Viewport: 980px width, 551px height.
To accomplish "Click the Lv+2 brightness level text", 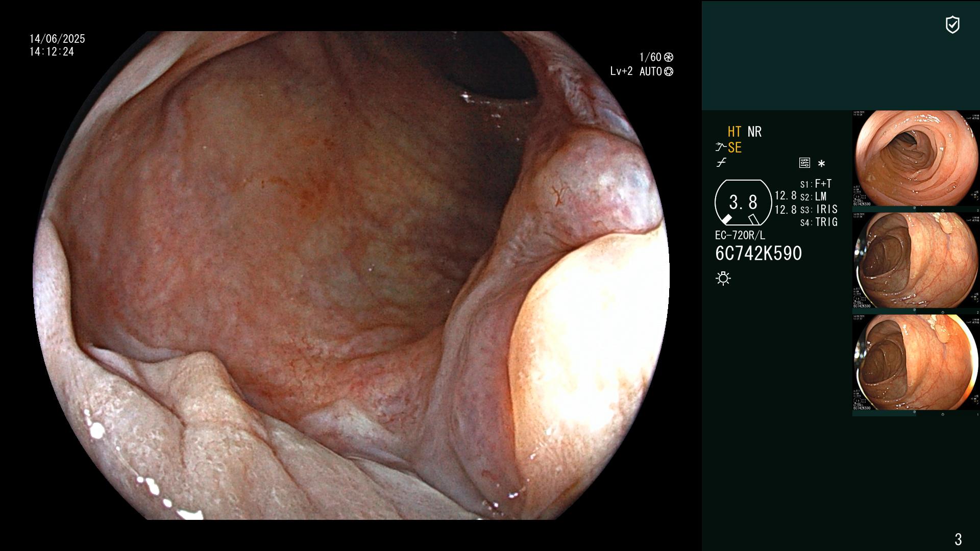I will coord(621,71).
